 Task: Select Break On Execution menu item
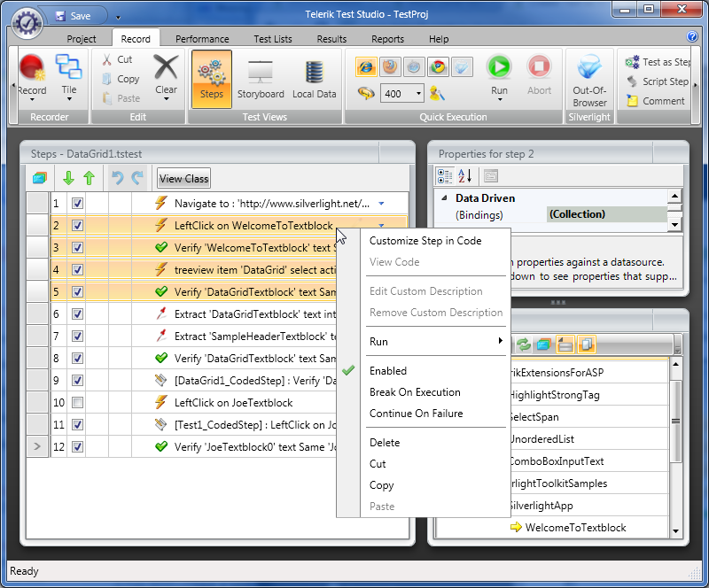415,391
